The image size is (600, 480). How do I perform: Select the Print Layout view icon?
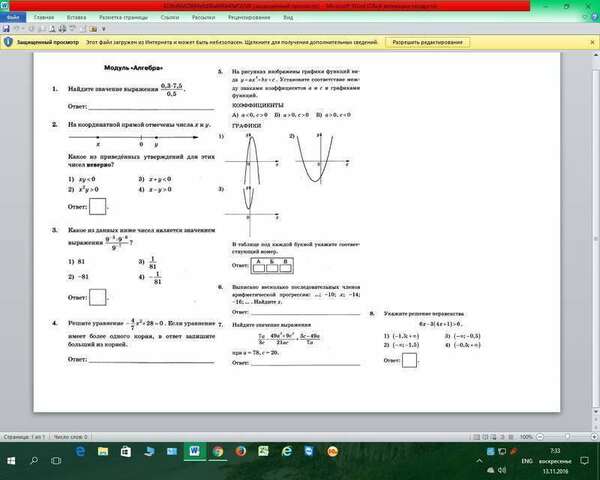(476, 437)
